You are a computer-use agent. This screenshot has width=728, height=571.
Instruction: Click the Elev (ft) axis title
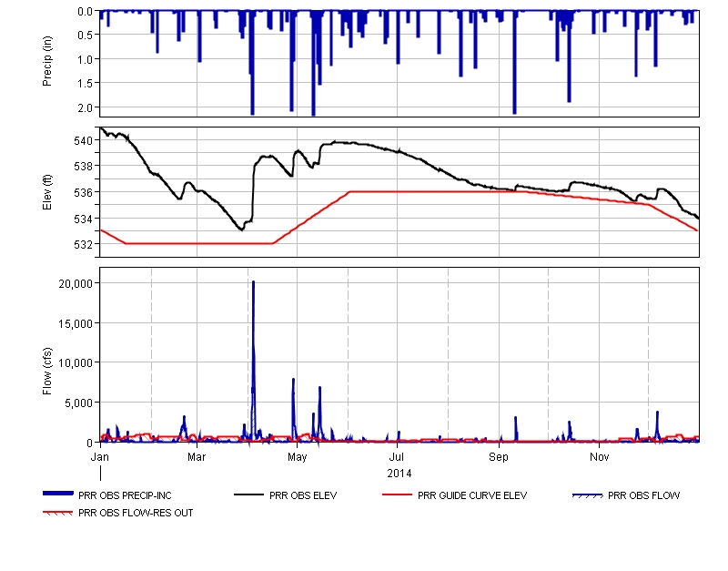click(x=47, y=192)
